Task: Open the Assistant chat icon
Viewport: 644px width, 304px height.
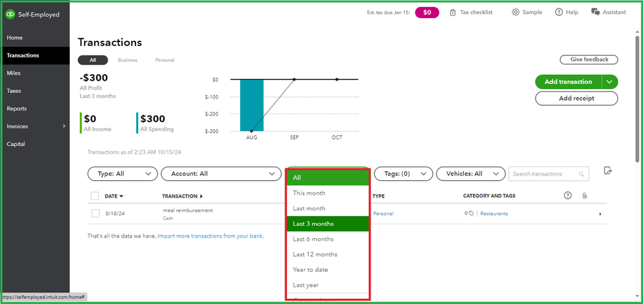Action: tap(595, 12)
